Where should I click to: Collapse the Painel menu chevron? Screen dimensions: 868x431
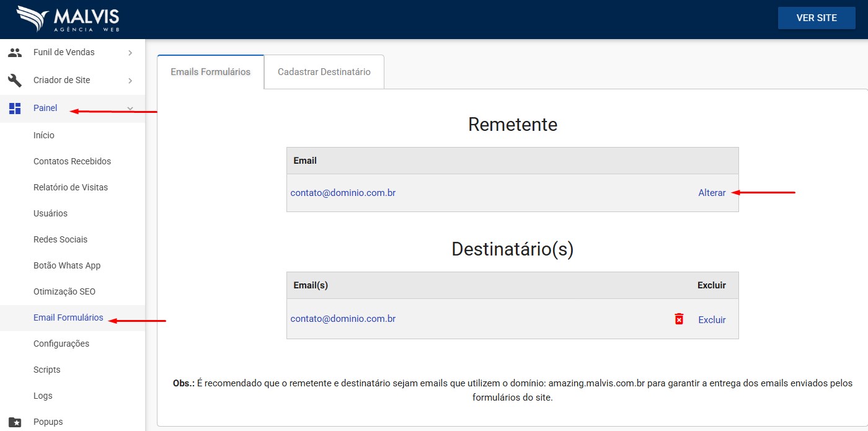pos(130,109)
